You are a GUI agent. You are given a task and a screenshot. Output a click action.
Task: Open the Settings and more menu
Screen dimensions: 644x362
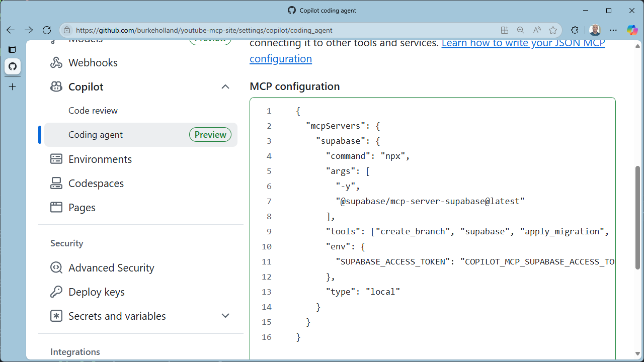pos(613,30)
